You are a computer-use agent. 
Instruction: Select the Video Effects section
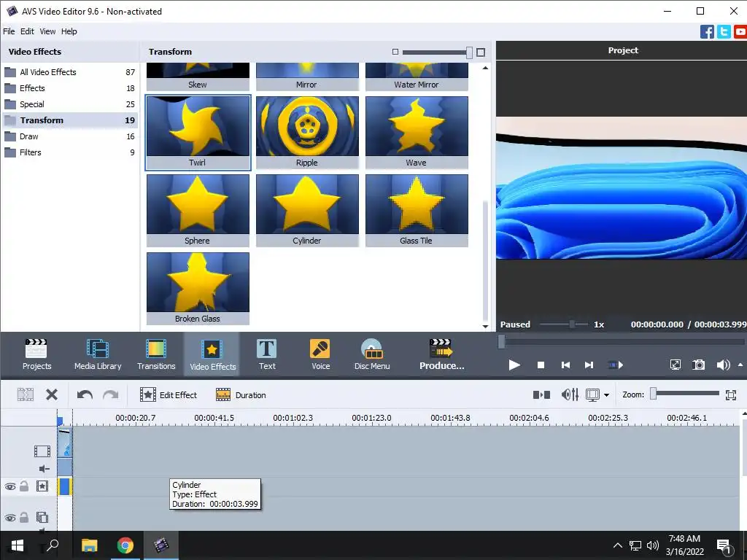pyautogui.click(x=212, y=354)
